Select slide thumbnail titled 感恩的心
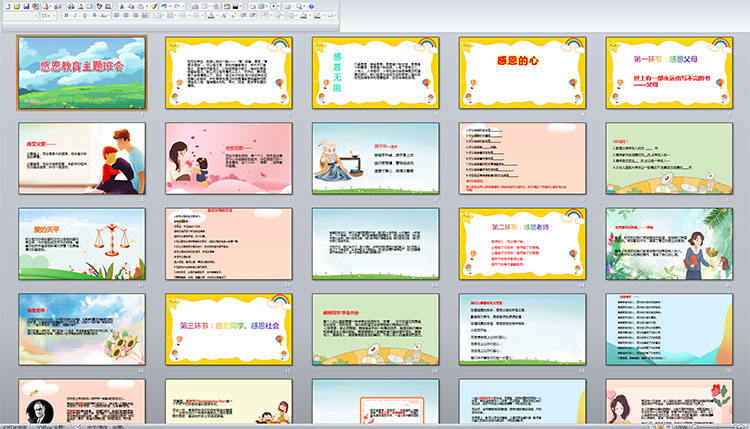 point(522,73)
